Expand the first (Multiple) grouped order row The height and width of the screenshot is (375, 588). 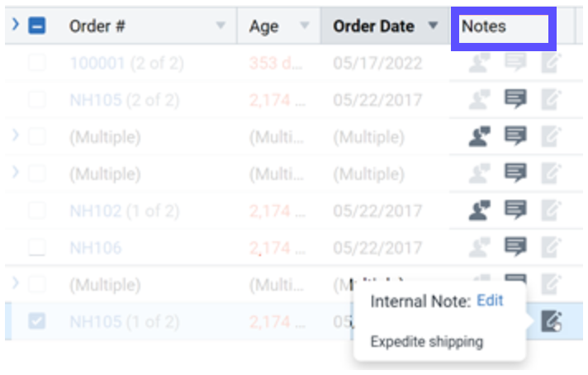click(x=16, y=136)
